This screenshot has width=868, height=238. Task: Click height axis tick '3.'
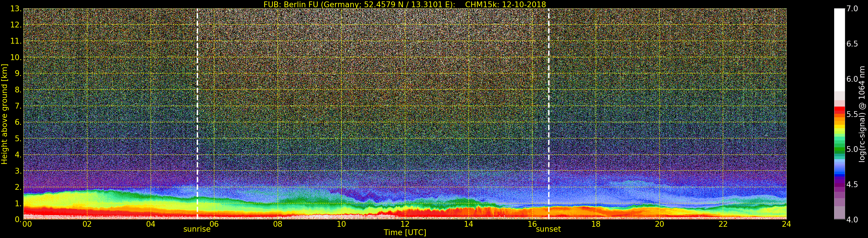pyautogui.click(x=18, y=171)
